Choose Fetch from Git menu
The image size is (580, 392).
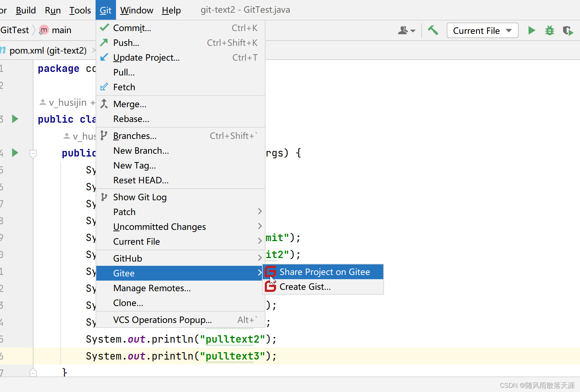pos(180,87)
